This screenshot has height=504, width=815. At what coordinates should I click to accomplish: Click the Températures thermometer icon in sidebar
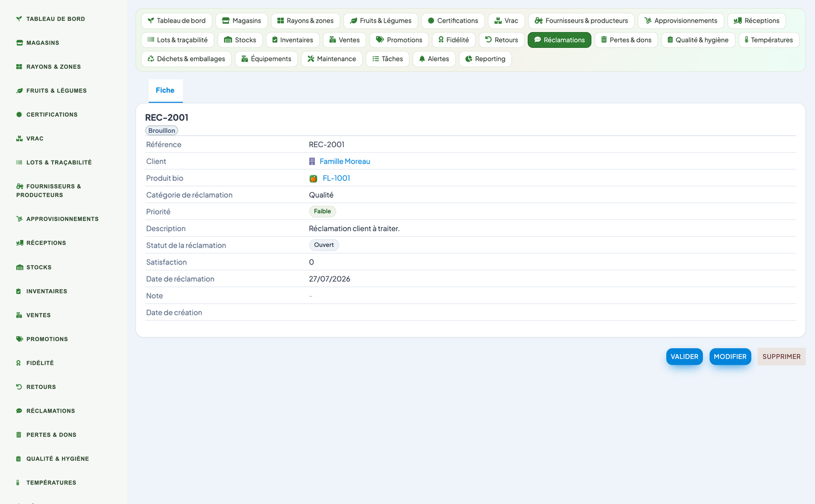[x=18, y=483]
